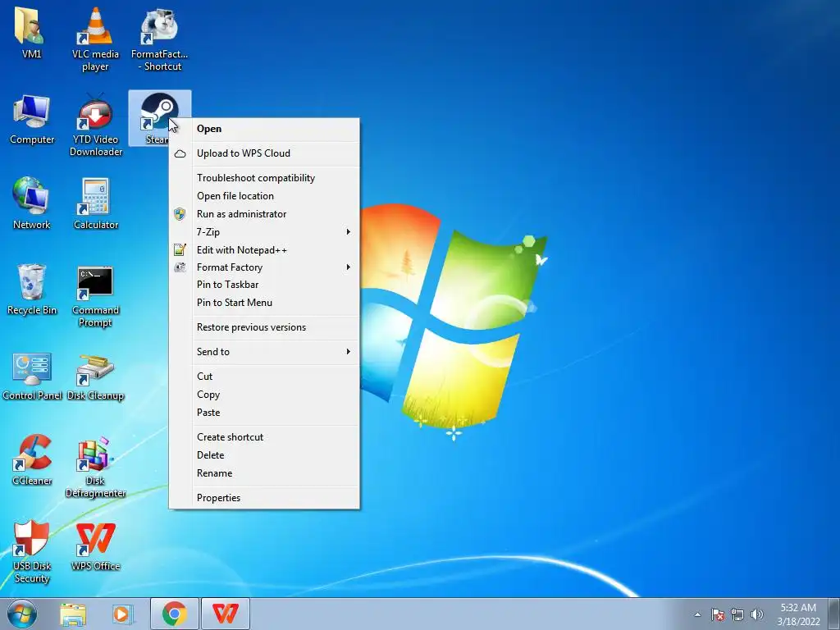
Task: Click the Action Center flag tray icon
Action: coord(718,614)
